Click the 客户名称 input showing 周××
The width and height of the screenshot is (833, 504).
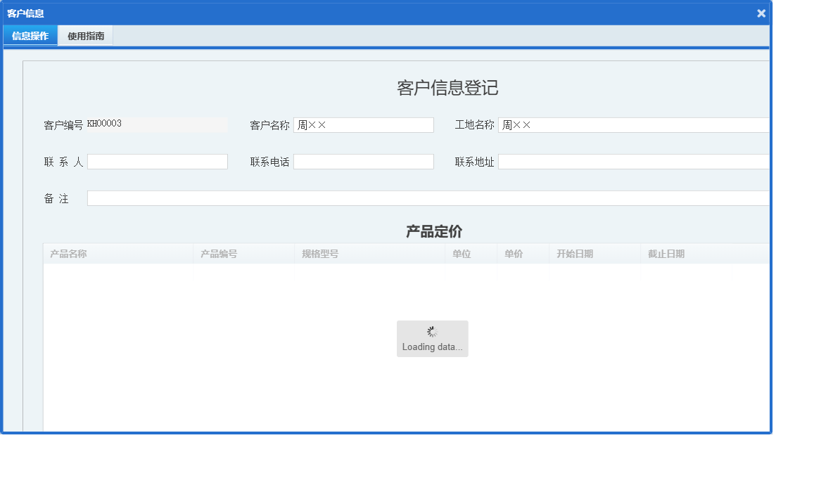(364, 124)
